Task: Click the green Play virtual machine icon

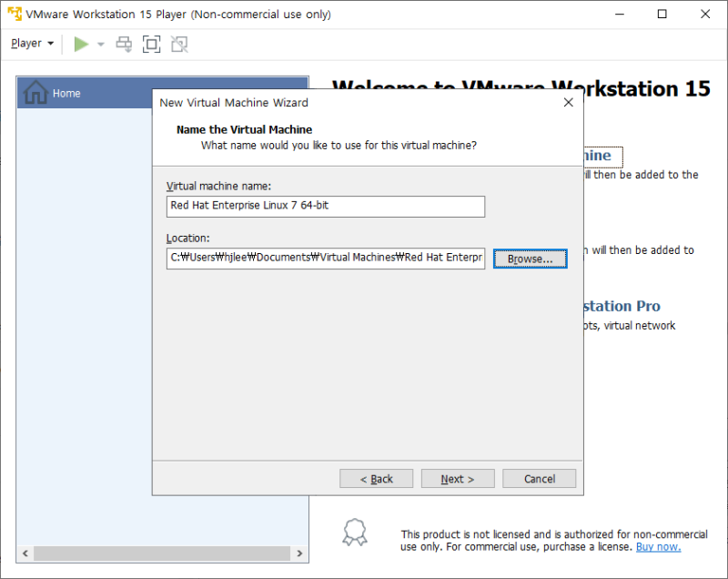Action: [79, 43]
